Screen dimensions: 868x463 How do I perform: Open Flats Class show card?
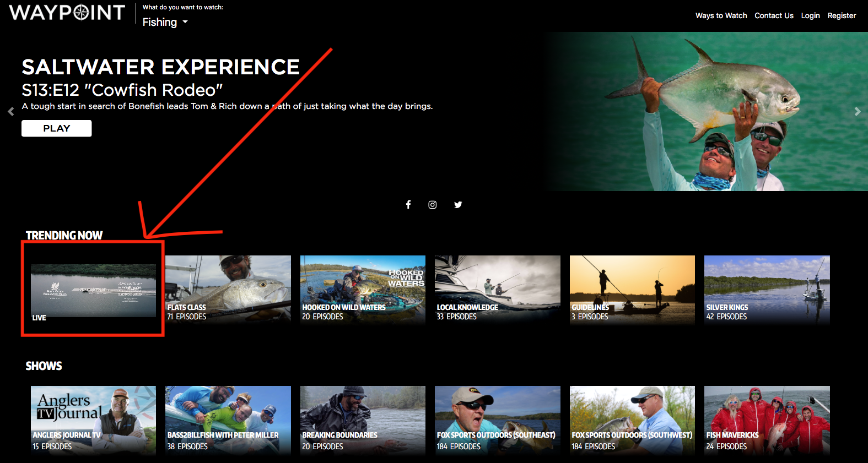point(228,291)
